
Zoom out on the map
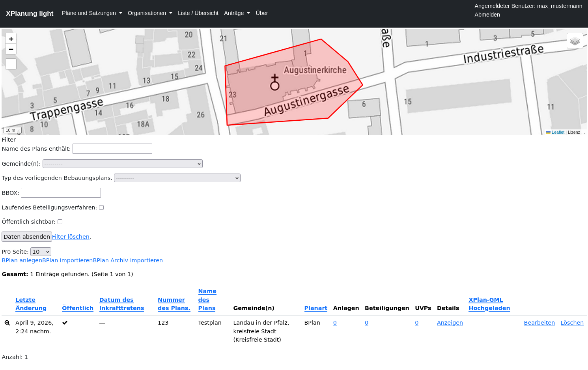pos(11,49)
